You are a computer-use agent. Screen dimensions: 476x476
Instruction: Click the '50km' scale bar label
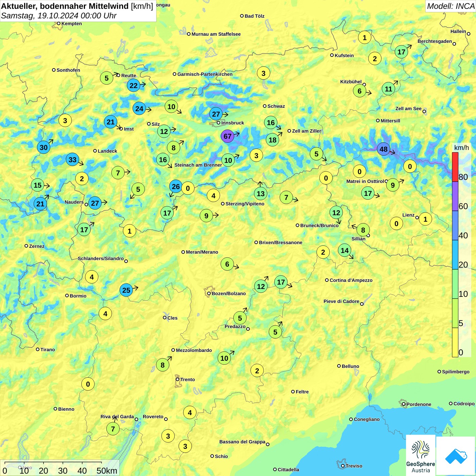107,471
